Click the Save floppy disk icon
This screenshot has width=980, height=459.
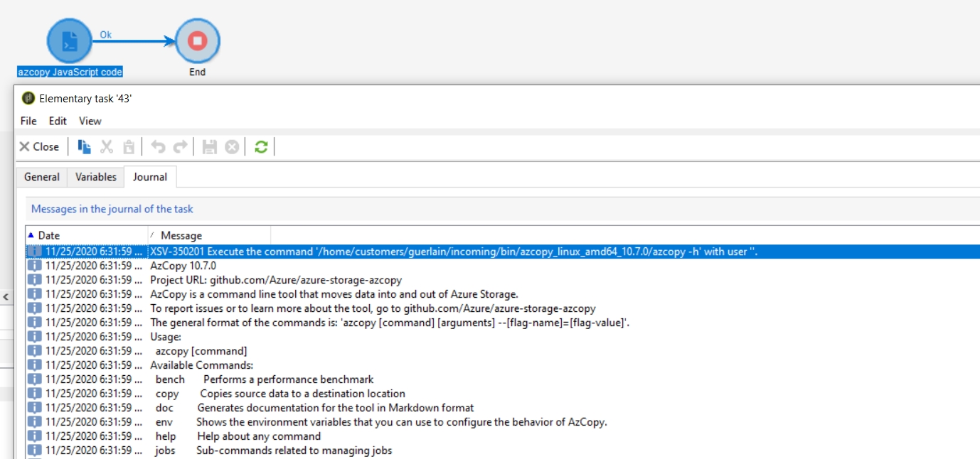coord(209,147)
